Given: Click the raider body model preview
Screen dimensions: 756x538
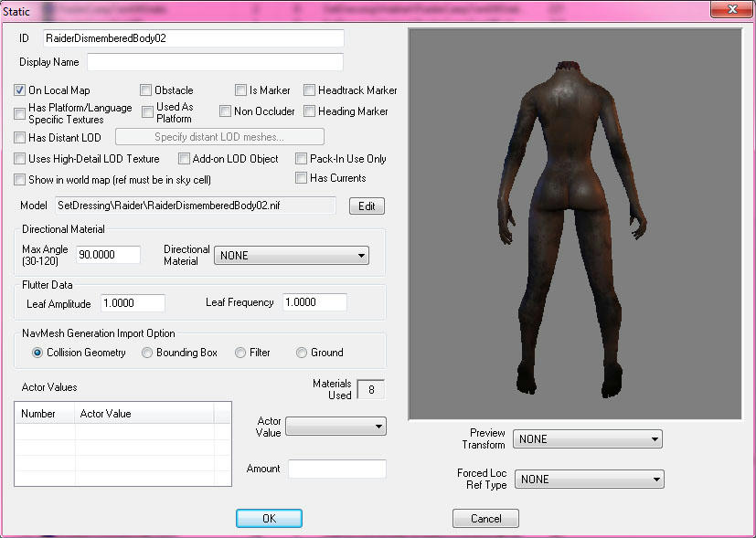Looking at the screenshot, I should point(575,224).
